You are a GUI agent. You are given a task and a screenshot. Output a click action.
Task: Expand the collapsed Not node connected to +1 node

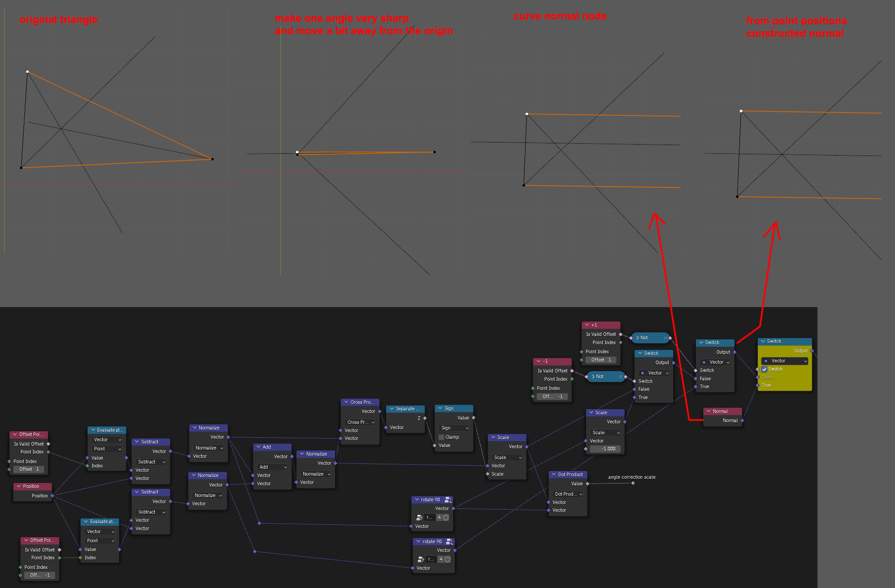click(637, 338)
